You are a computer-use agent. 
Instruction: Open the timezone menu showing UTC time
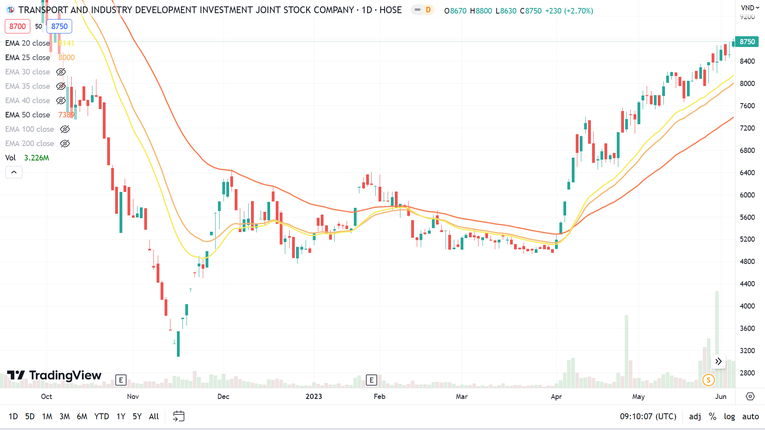(x=647, y=416)
